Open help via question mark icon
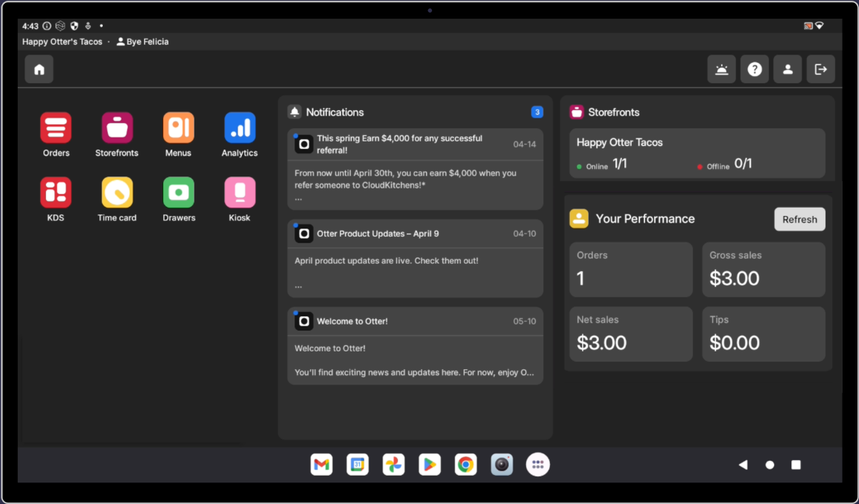 755,69
